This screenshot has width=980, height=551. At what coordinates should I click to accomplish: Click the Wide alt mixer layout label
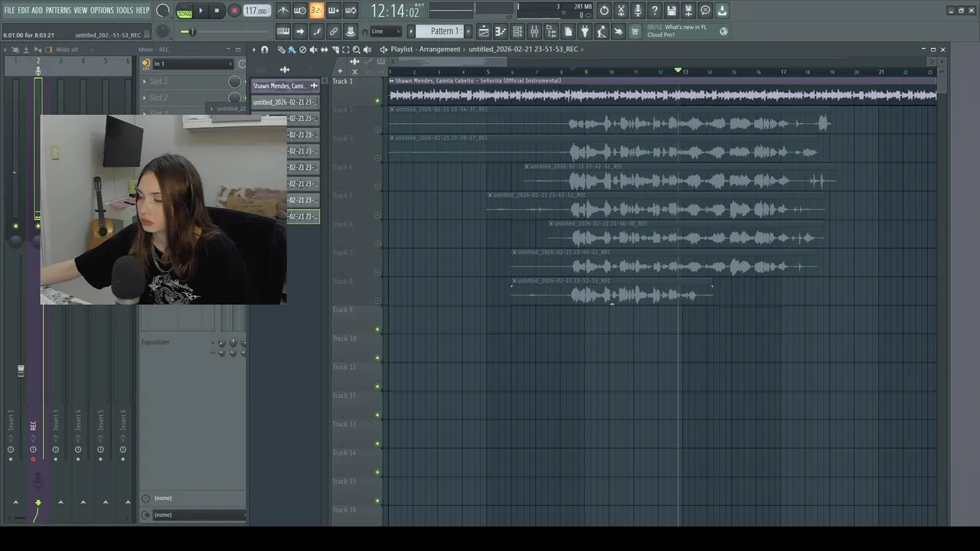67,50
